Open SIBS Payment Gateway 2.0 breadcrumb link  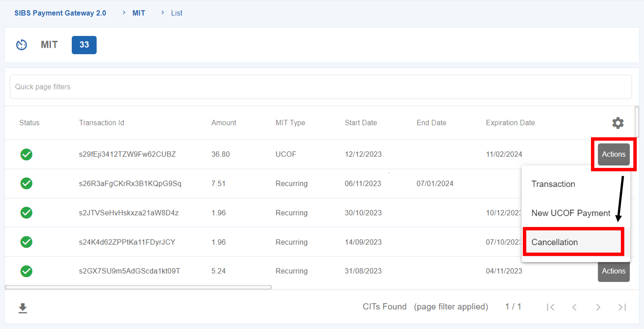click(60, 13)
